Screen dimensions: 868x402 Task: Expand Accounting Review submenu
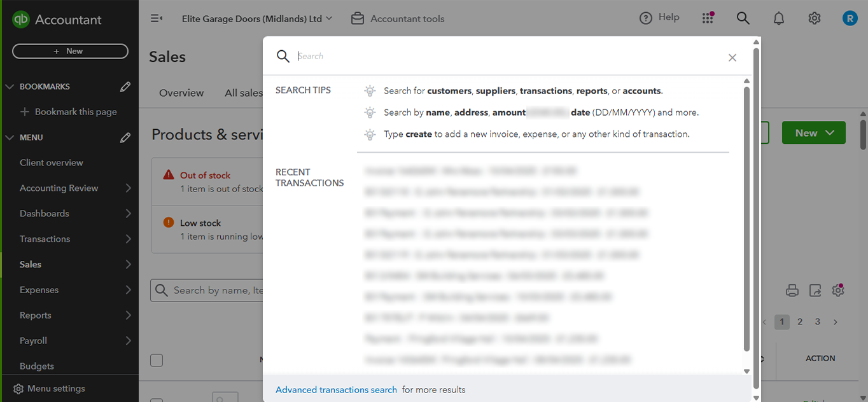(129, 188)
